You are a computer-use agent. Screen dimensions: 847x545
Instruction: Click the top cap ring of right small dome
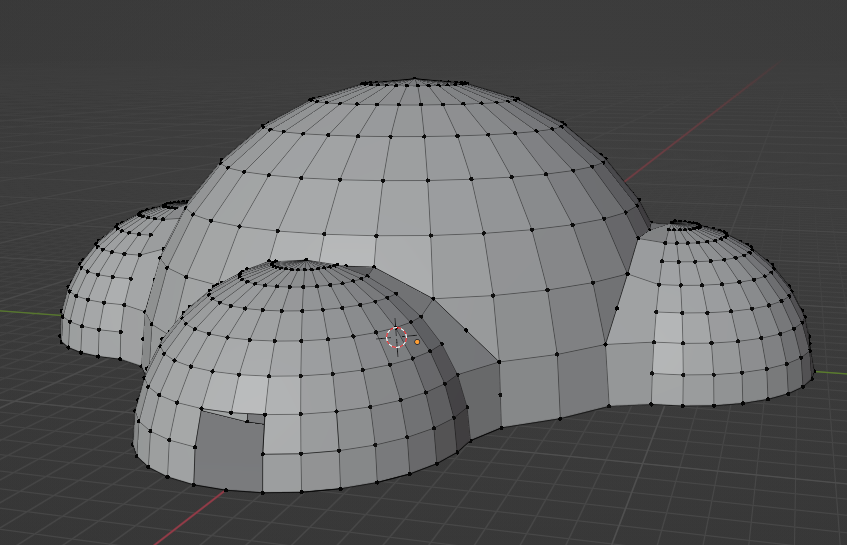click(x=682, y=225)
